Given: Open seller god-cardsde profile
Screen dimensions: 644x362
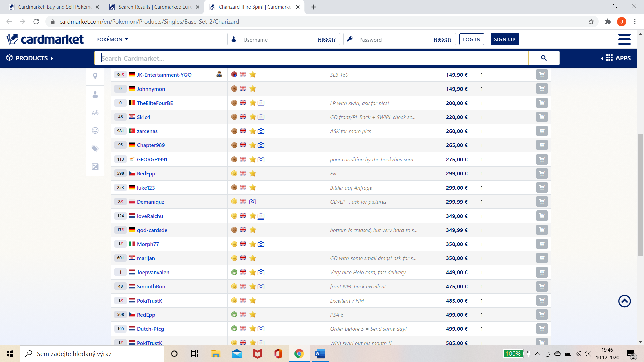Looking at the screenshot, I should pyautogui.click(x=152, y=230).
